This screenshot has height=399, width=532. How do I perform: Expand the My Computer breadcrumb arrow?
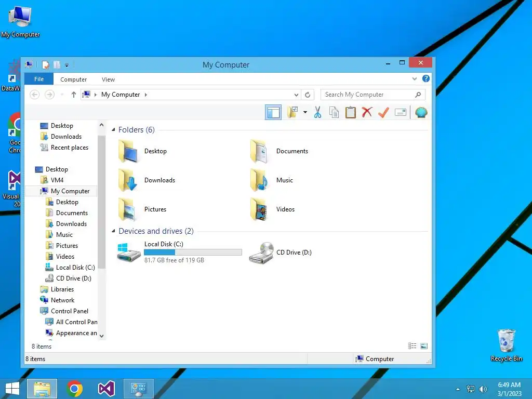146,95
